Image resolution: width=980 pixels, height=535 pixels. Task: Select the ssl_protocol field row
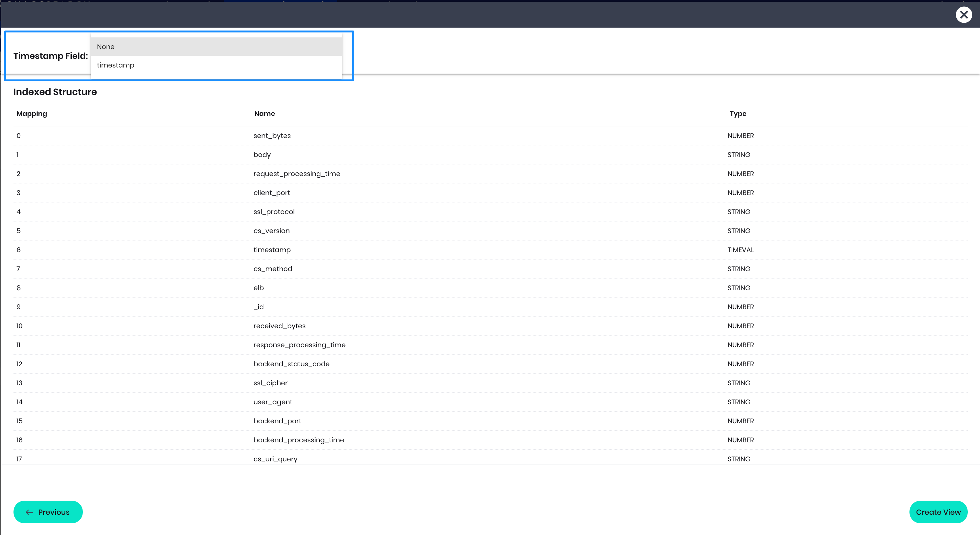tap(274, 212)
